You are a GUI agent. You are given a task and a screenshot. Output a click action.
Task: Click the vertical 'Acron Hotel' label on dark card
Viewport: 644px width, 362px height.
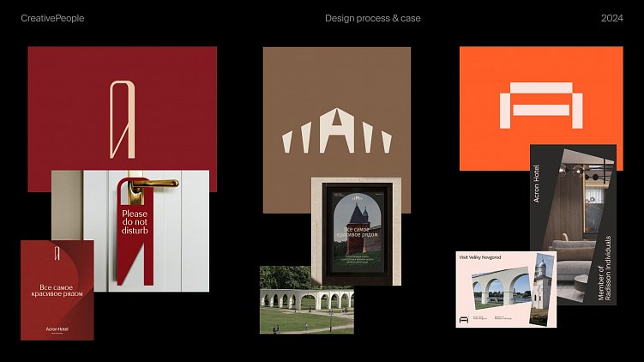pos(536,184)
